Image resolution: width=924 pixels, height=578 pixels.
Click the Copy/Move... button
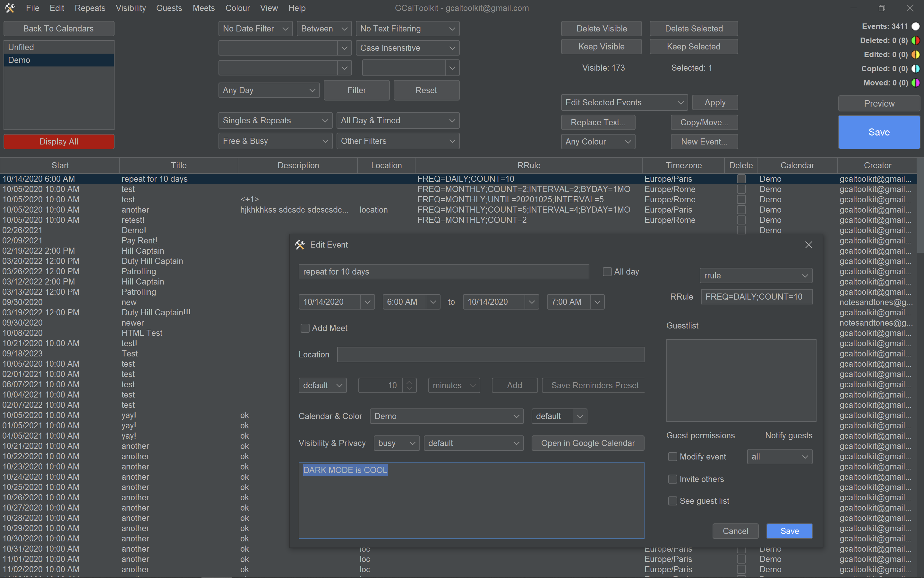(x=704, y=122)
